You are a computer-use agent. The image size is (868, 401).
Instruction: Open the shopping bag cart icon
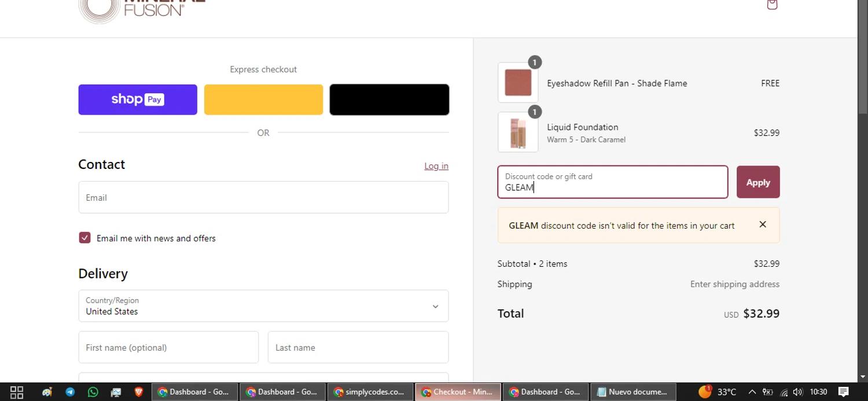click(772, 5)
